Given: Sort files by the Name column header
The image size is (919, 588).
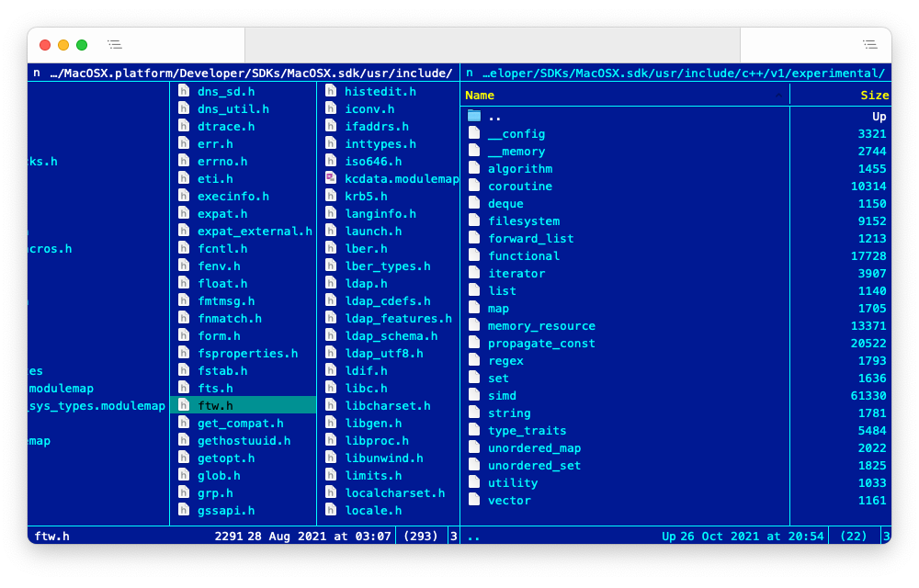Looking at the screenshot, I should point(479,95).
